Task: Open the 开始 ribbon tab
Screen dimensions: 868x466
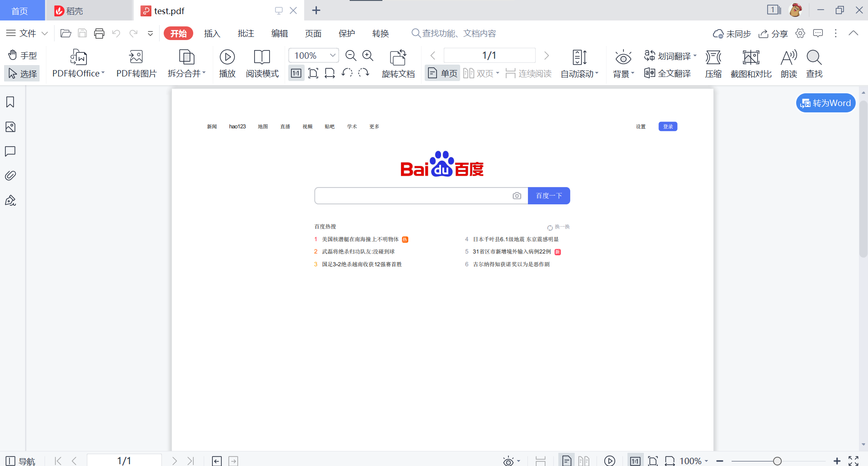Action: 178,33
